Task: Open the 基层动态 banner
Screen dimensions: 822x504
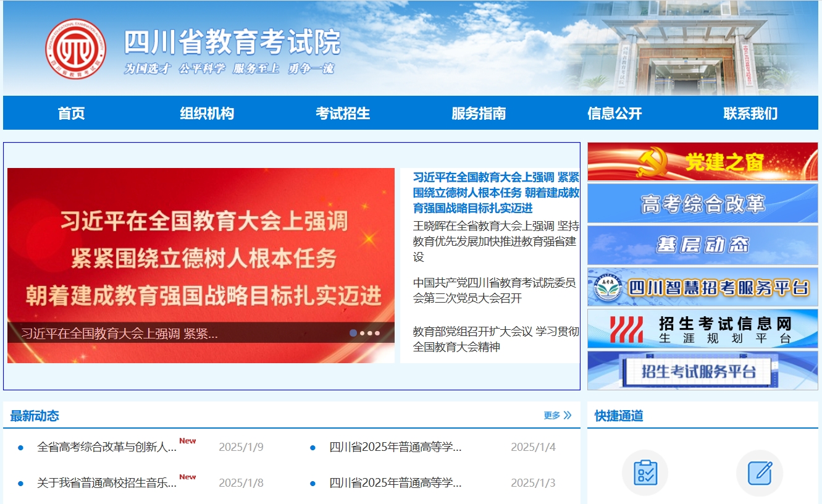Action: (702, 245)
